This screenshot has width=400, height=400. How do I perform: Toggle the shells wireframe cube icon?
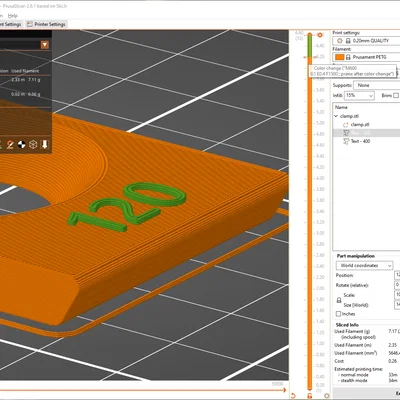click(x=33, y=144)
